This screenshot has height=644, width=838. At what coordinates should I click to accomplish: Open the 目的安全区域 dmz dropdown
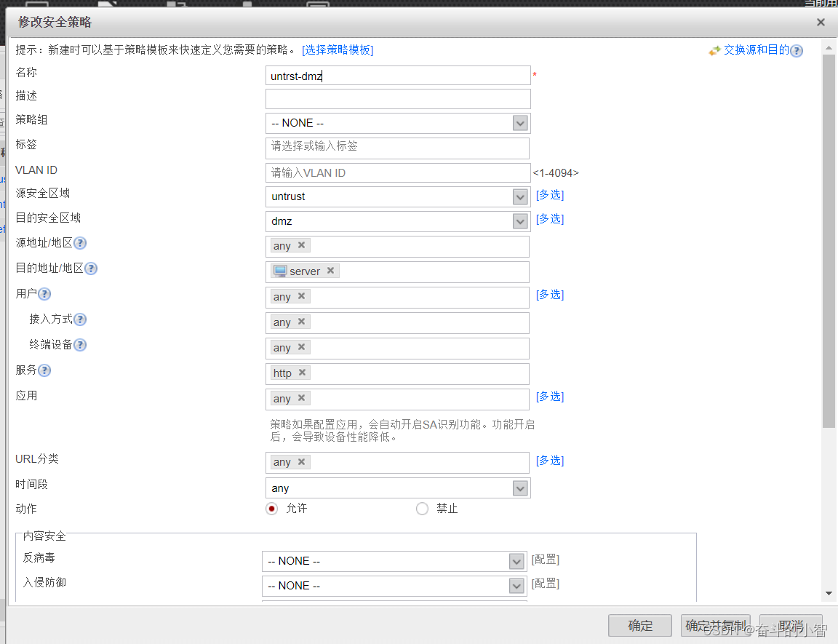click(x=520, y=221)
